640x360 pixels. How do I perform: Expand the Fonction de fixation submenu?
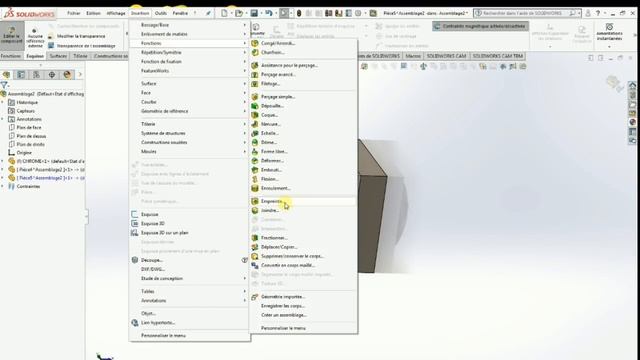pyautogui.click(x=190, y=61)
